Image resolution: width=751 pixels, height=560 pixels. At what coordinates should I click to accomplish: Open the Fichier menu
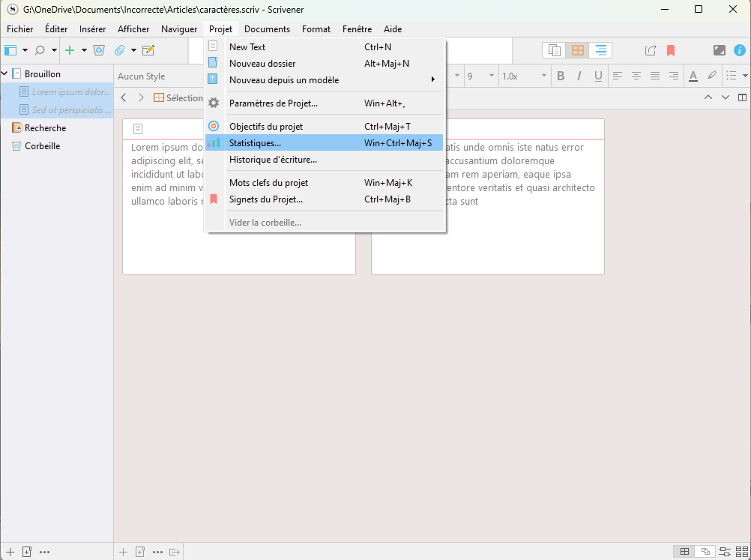(20, 29)
